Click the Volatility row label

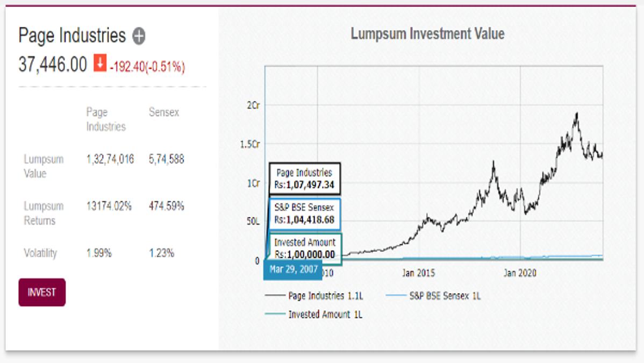click(40, 253)
